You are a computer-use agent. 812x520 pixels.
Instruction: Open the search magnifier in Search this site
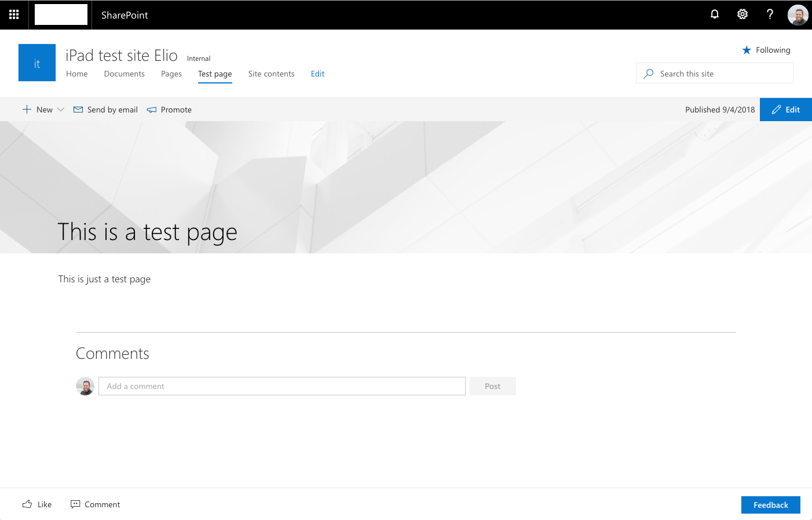(648, 73)
